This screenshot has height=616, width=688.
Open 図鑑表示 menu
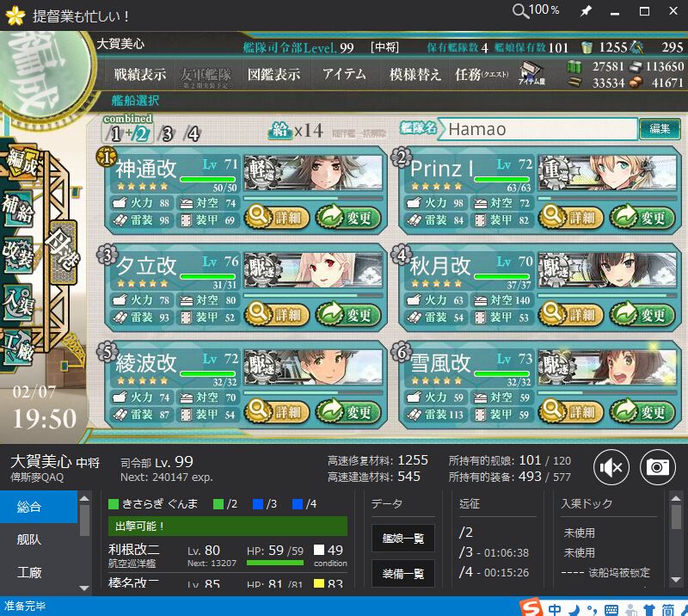click(x=273, y=74)
